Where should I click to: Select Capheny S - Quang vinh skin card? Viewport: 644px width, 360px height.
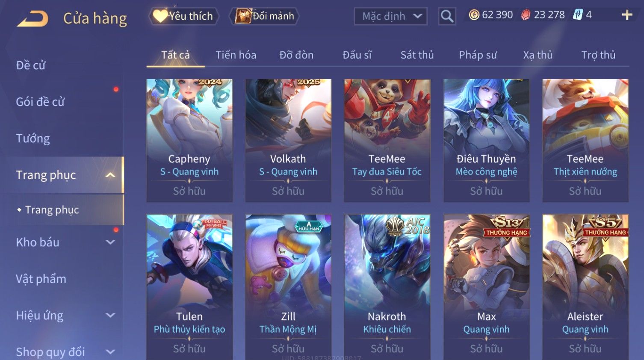coord(189,140)
